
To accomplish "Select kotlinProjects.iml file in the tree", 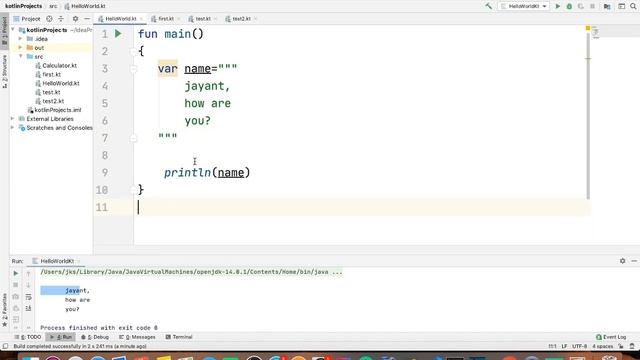I will 54,110.
